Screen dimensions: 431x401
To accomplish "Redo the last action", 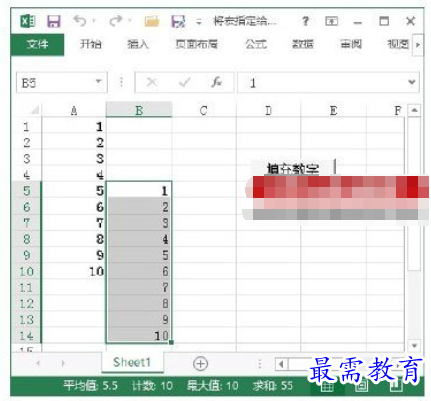I will (115, 21).
